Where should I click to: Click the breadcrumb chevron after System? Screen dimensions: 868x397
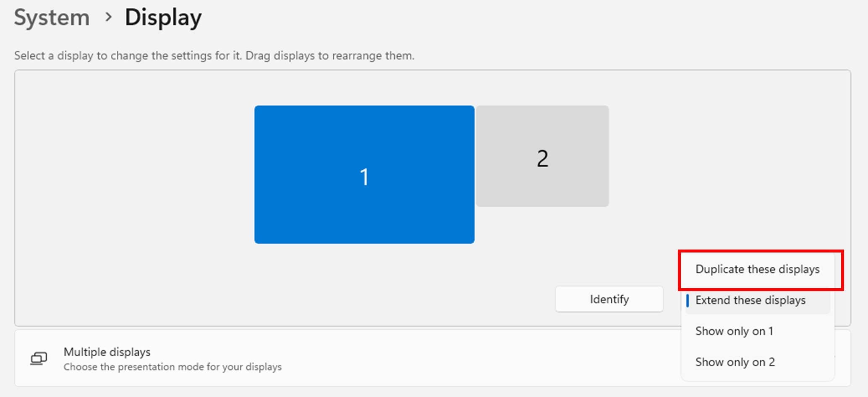[x=108, y=17]
